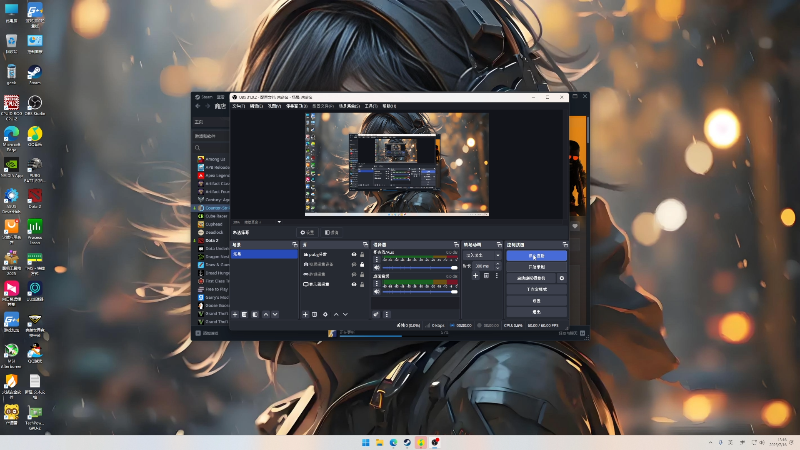800x450 pixels.
Task: Open source properties gear in Sources toolbar
Action: pyautogui.click(x=325, y=314)
